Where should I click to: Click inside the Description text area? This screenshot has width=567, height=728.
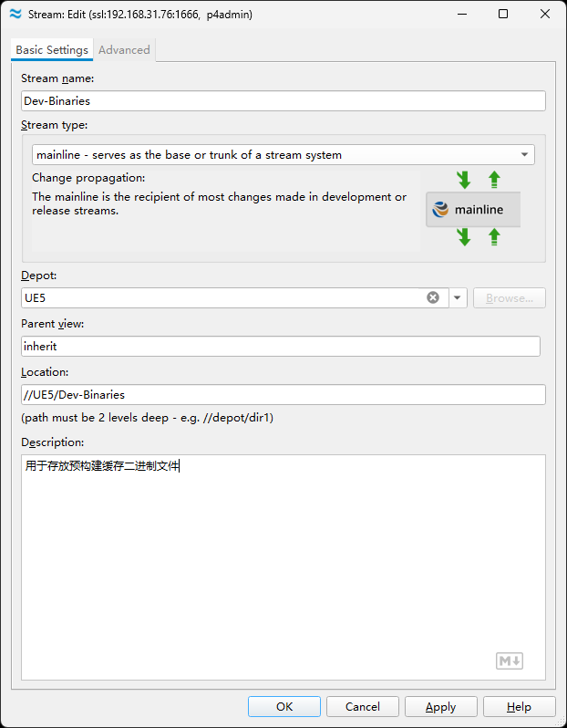click(283, 567)
